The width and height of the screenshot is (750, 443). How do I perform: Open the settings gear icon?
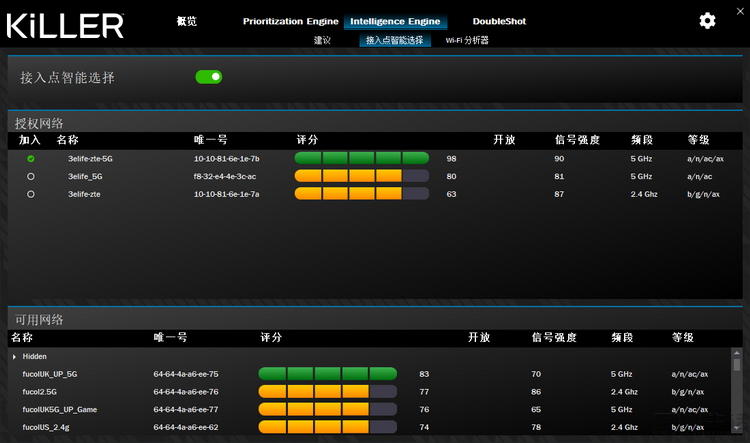[707, 21]
